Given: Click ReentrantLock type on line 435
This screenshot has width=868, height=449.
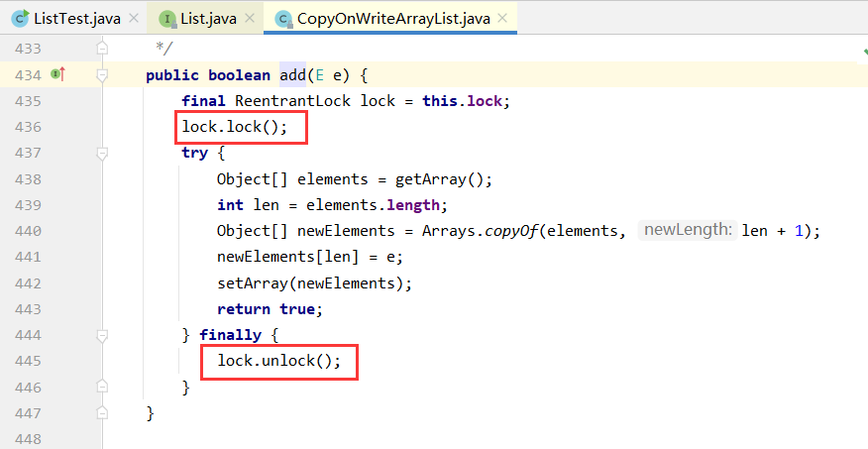Looking at the screenshot, I should [x=293, y=101].
